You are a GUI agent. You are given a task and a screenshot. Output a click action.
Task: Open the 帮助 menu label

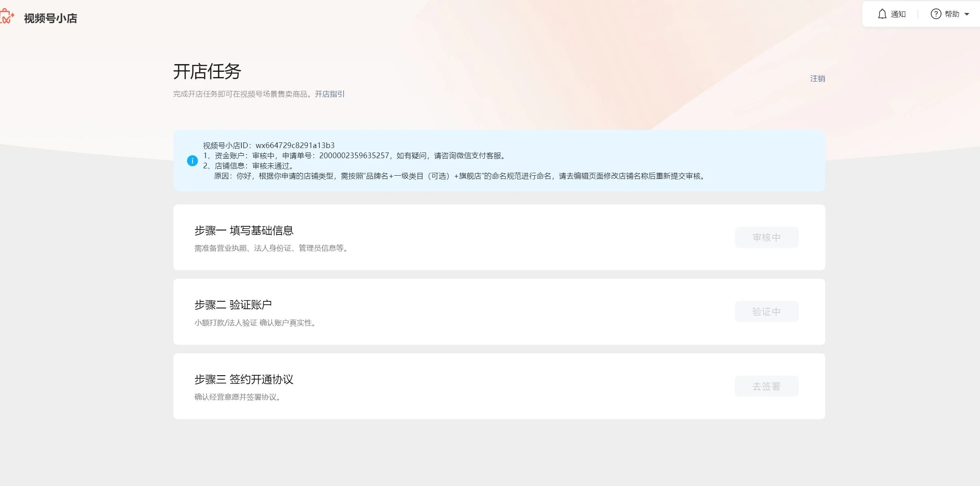pos(952,14)
